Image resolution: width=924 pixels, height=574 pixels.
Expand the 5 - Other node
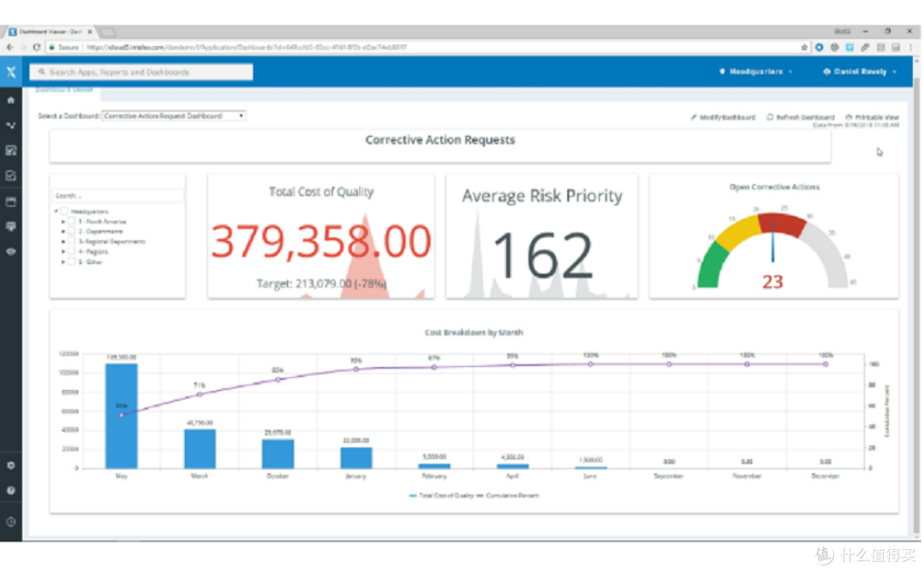63,262
